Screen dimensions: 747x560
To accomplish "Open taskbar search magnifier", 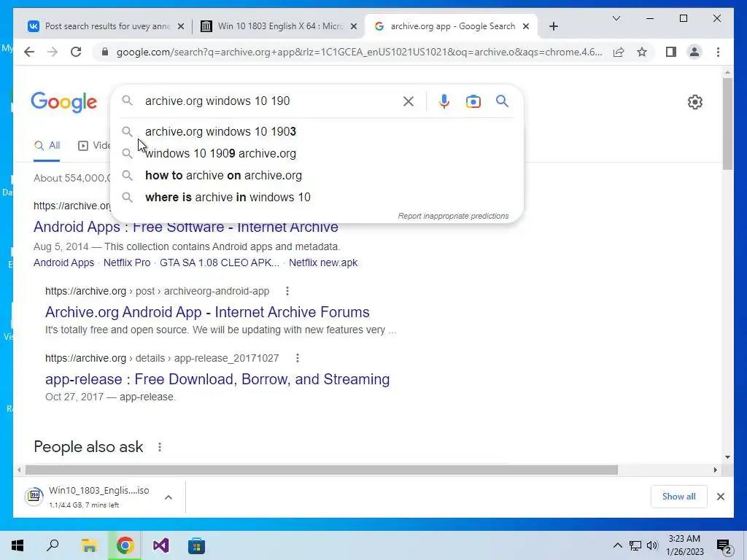I will [x=53, y=545].
